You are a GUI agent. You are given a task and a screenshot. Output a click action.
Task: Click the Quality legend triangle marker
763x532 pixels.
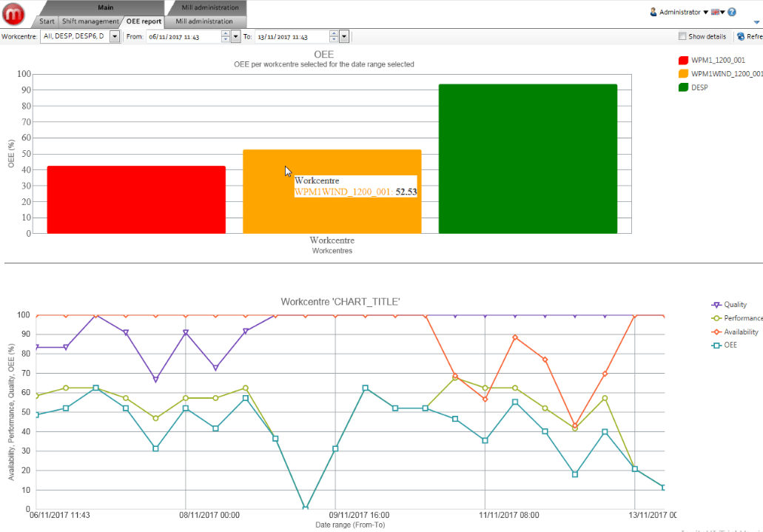716,305
